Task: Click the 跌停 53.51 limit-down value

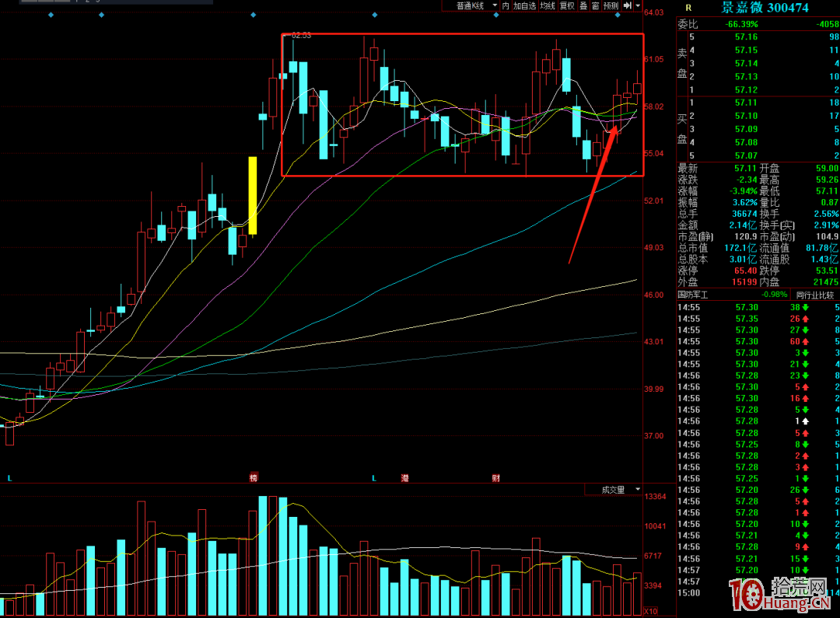Action: click(x=827, y=271)
